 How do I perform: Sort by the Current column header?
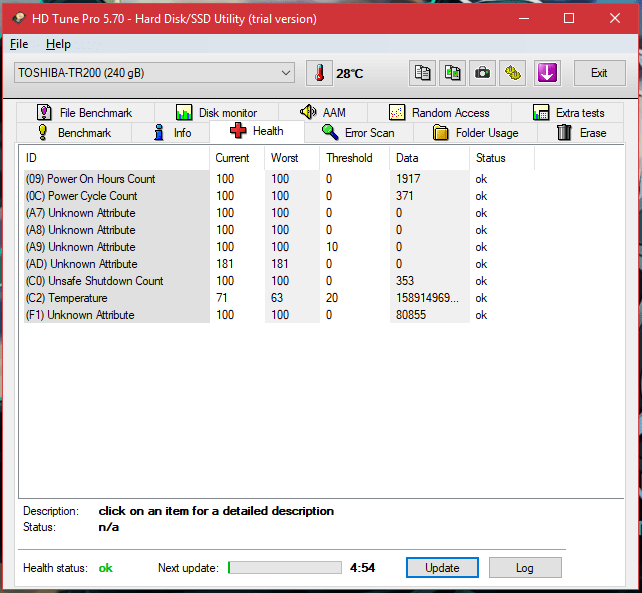[x=237, y=158]
